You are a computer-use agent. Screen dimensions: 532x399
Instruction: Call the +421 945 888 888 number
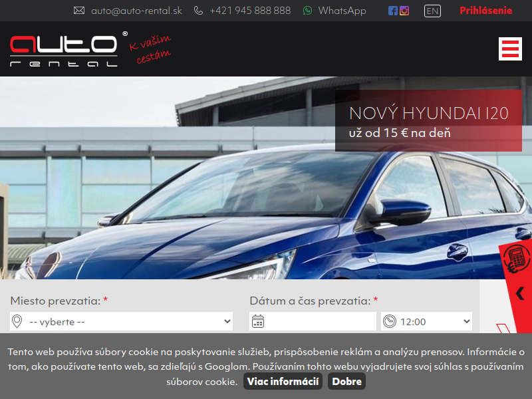[250, 11]
